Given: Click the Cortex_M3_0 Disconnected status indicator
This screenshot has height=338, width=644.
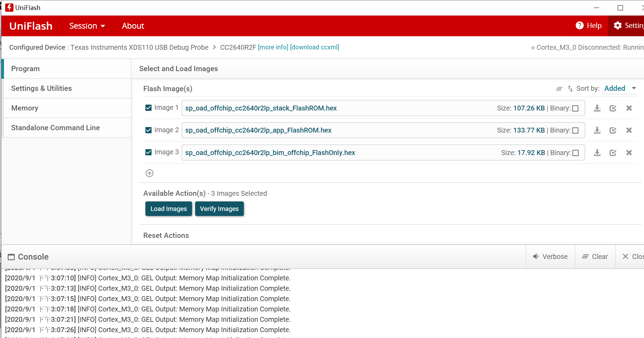Looking at the screenshot, I should [587, 47].
